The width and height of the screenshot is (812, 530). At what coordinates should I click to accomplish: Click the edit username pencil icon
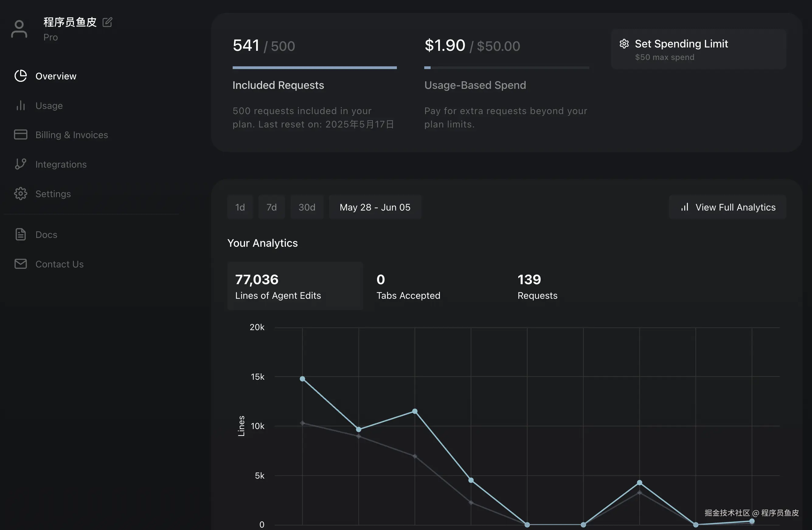point(107,22)
